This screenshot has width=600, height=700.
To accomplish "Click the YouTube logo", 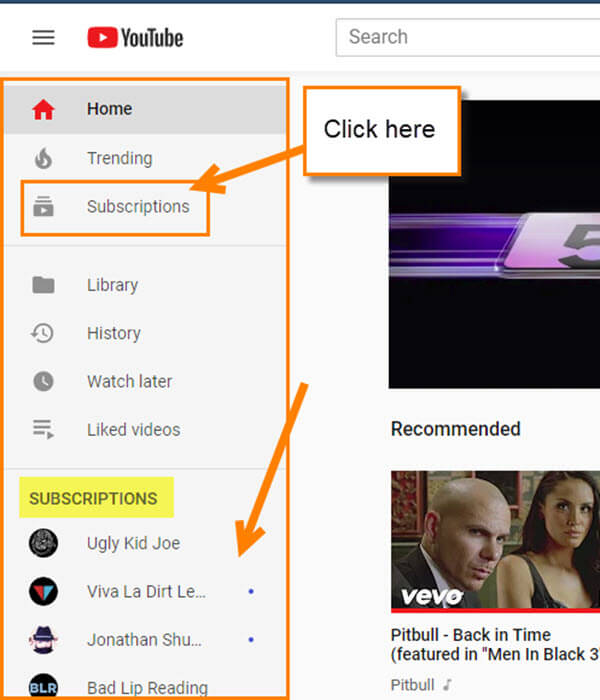I will 135,38.
